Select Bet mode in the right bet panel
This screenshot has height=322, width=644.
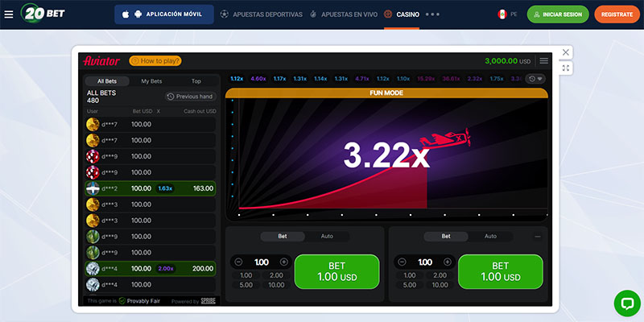[x=446, y=237]
